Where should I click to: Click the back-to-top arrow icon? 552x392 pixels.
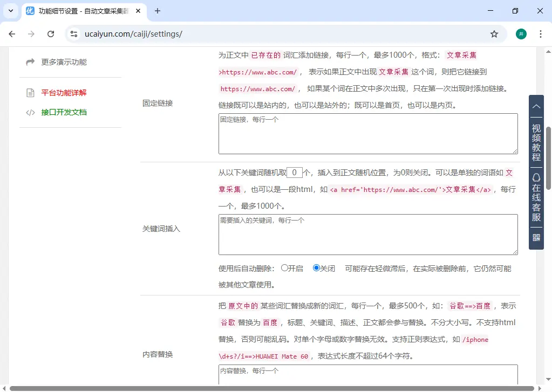coord(535,106)
